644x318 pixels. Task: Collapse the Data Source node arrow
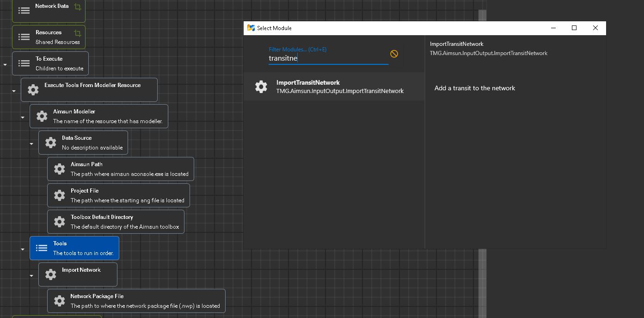[31, 143]
